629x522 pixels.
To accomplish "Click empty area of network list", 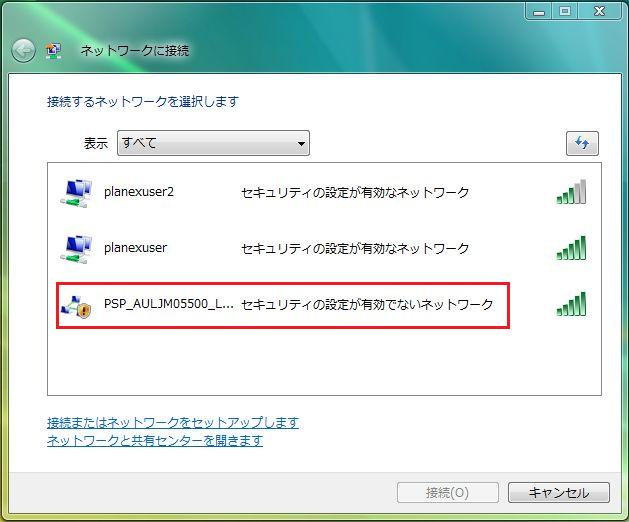I will 320,362.
